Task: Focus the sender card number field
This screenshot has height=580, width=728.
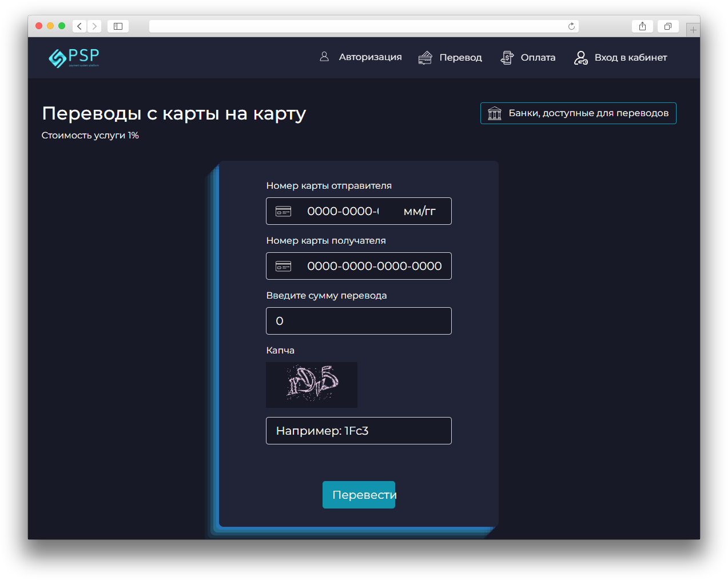Action: pos(343,212)
